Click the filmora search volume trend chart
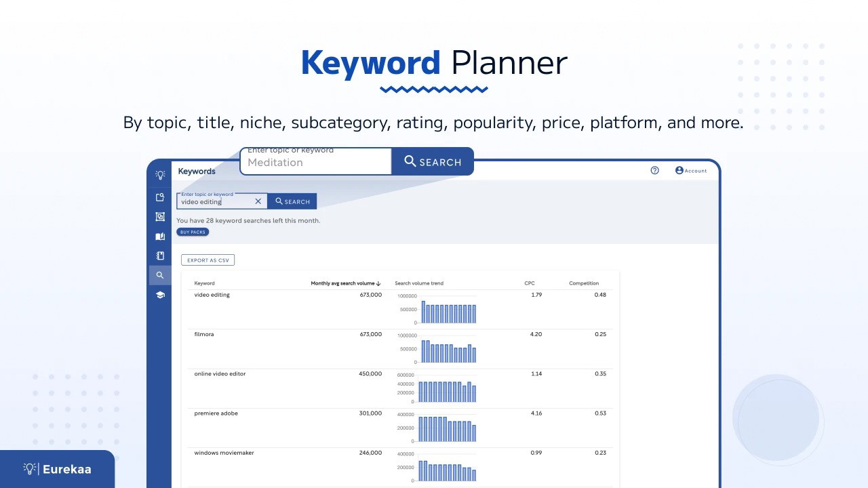868x488 pixels. 448,350
